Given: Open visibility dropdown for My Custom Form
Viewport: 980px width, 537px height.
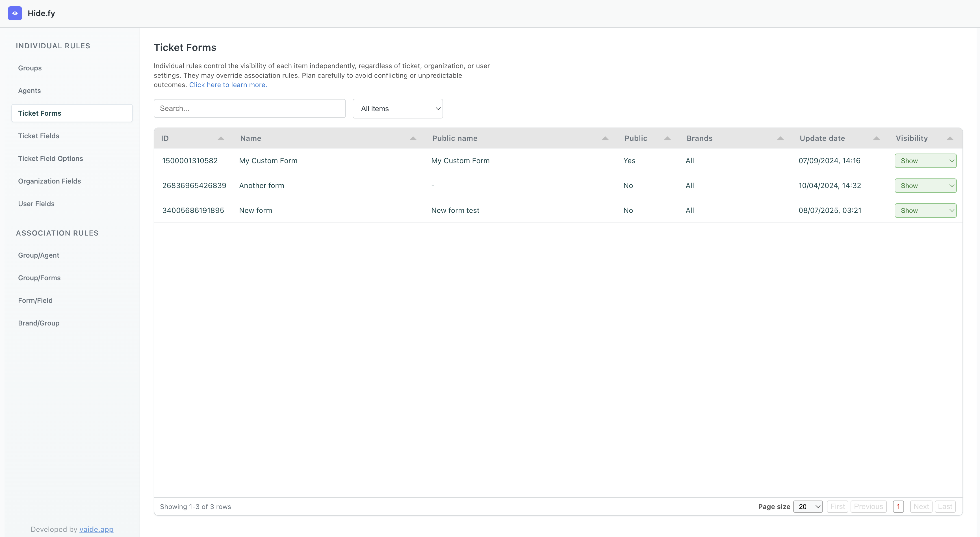Looking at the screenshot, I should [925, 161].
